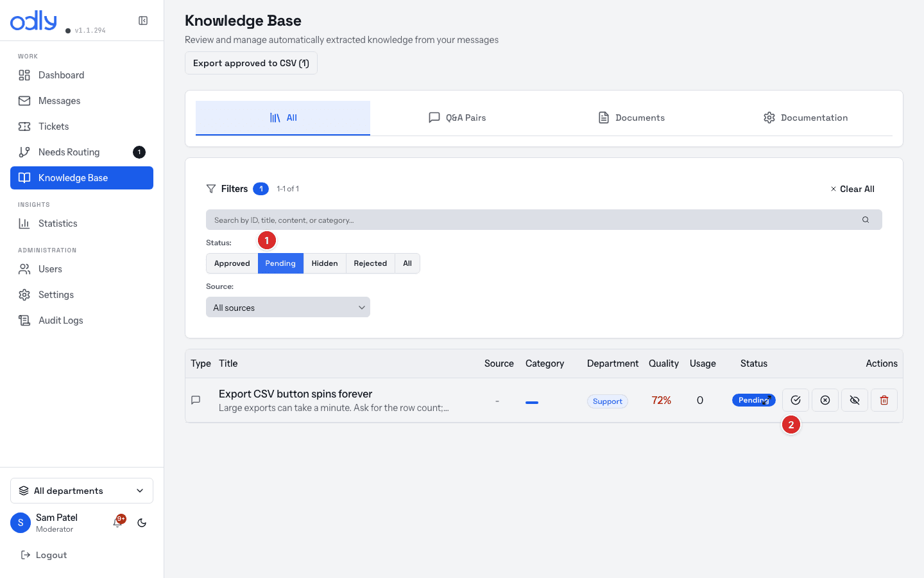View Audit Logs
This screenshot has width=924, height=578.
pyautogui.click(x=81, y=320)
